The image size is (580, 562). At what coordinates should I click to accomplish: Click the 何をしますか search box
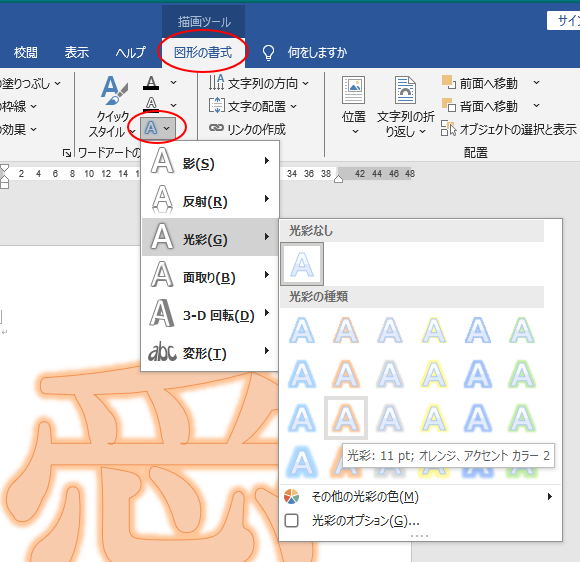pos(317,53)
